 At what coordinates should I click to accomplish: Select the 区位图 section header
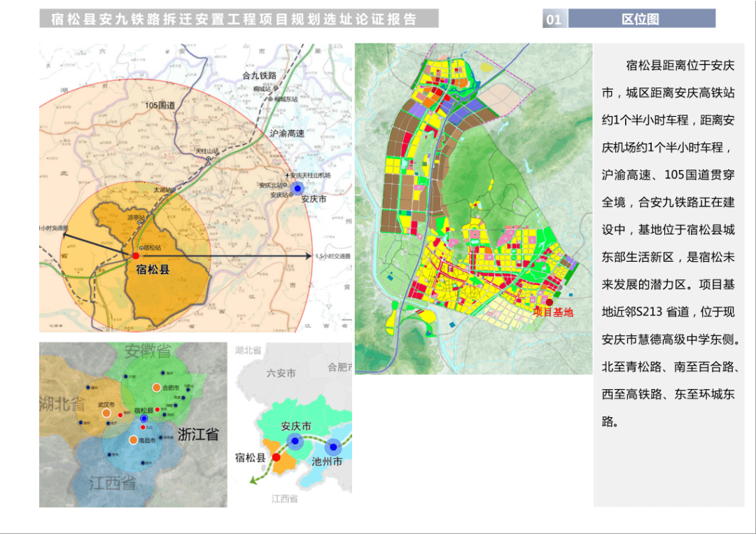[x=641, y=19]
